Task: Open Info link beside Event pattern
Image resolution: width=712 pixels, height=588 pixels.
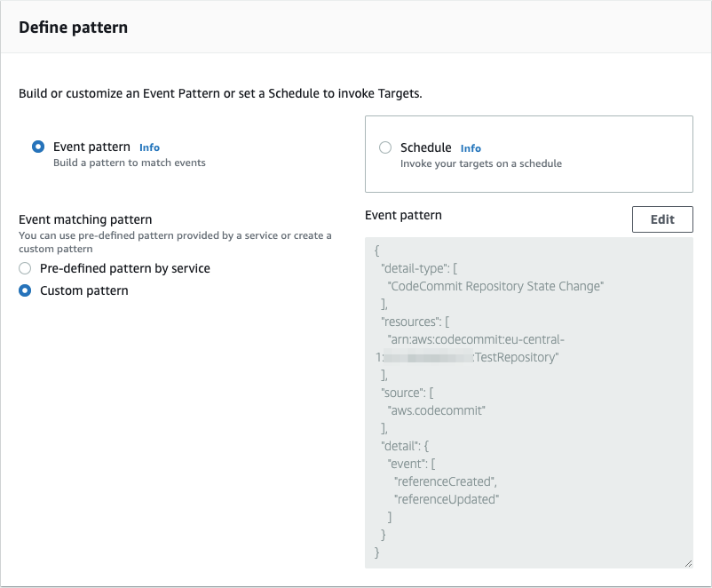Action: click(x=149, y=147)
